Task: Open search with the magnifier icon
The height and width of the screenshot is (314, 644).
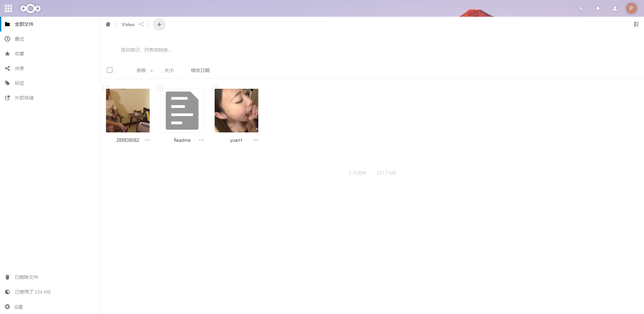Action: (x=581, y=8)
